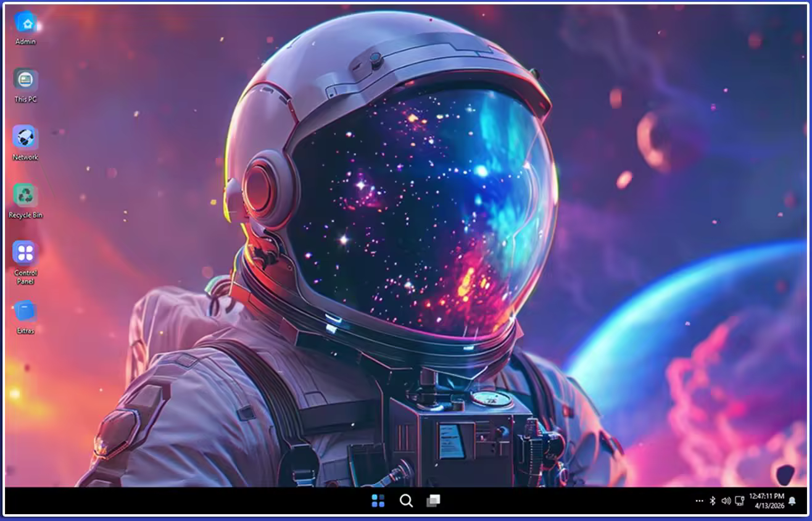Click the 'Recycle Bin' text label

(25, 215)
